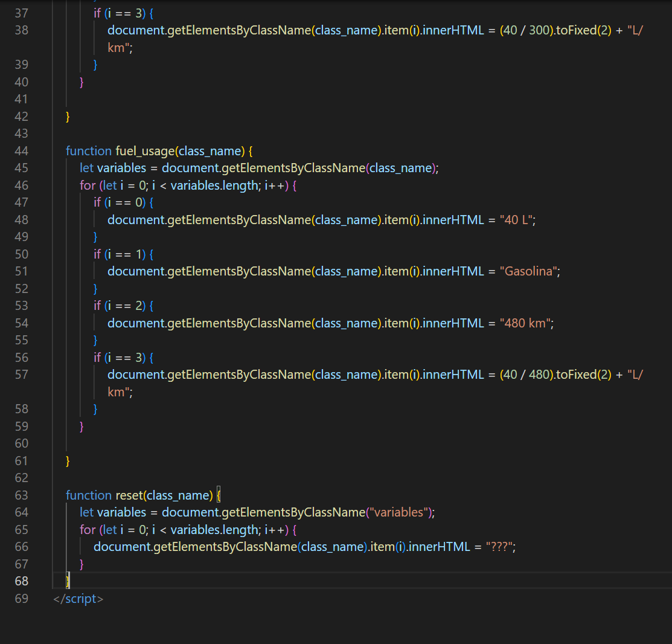Click toFixed(2) on line 38

(584, 30)
